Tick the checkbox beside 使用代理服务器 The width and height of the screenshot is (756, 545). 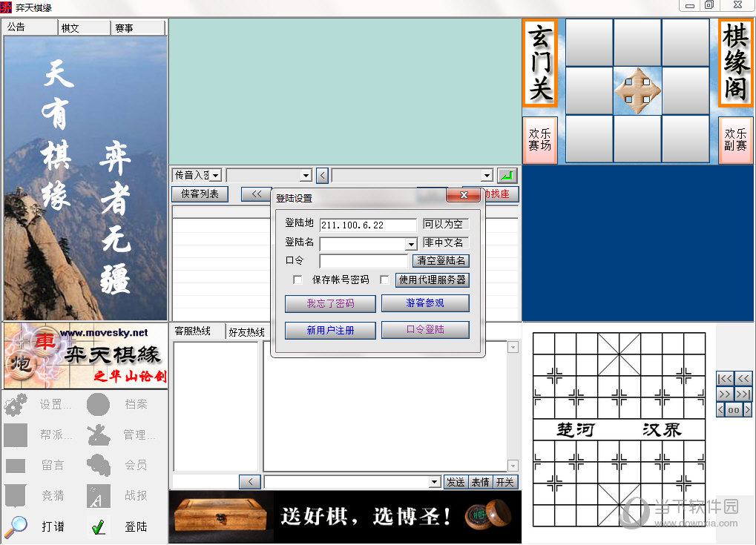384,280
